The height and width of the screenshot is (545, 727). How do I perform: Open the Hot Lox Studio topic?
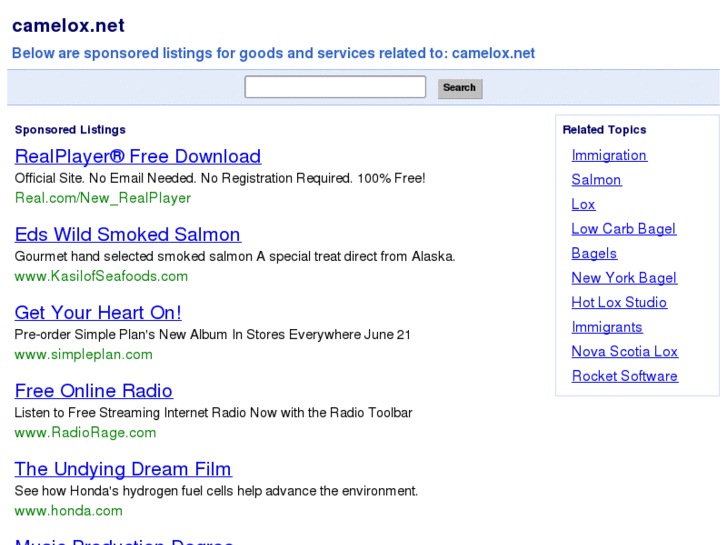pyautogui.click(x=619, y=302)
